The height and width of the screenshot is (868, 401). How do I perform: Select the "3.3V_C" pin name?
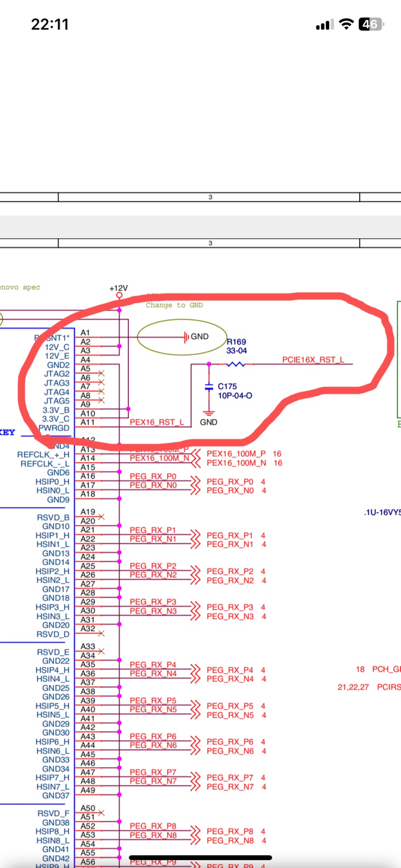pyautogui.click(x=56, y=419)
